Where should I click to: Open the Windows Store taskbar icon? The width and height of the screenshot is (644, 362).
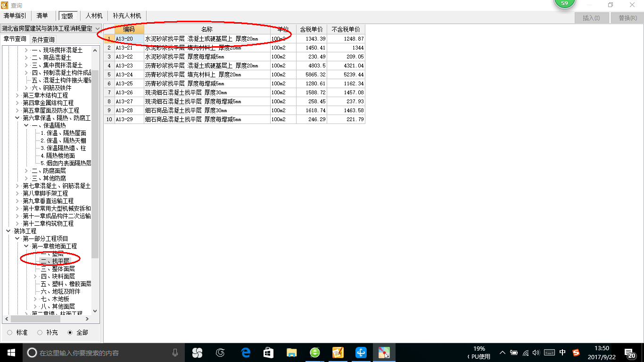tap(268, 352)
